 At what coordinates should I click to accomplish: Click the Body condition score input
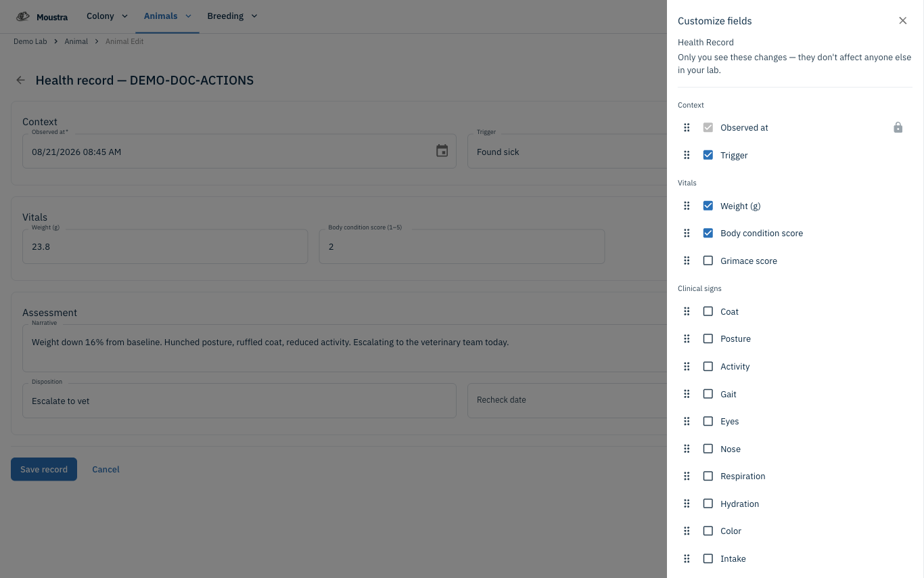pos(461,246)
